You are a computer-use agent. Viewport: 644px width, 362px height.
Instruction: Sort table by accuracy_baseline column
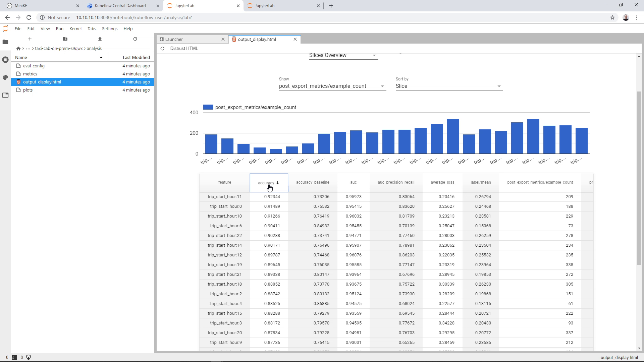point(313,182)
